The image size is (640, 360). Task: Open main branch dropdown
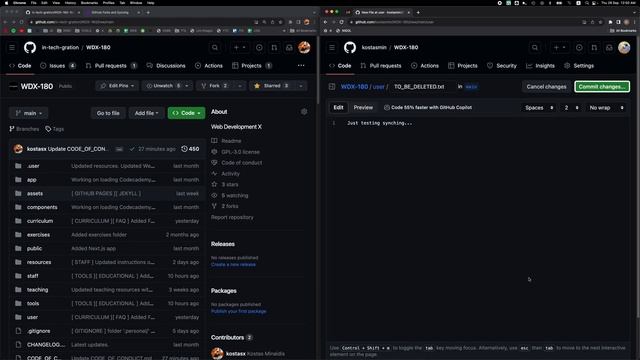coord(29,113)
